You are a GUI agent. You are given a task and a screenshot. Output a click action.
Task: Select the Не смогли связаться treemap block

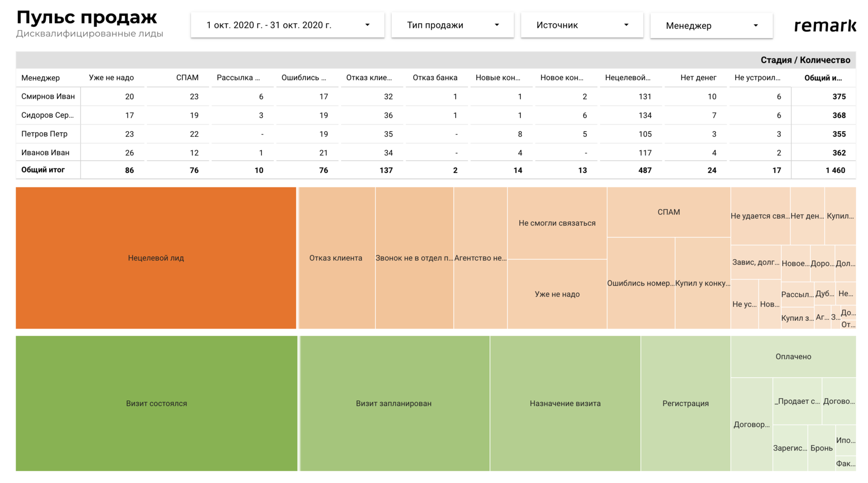click(557, 223)
